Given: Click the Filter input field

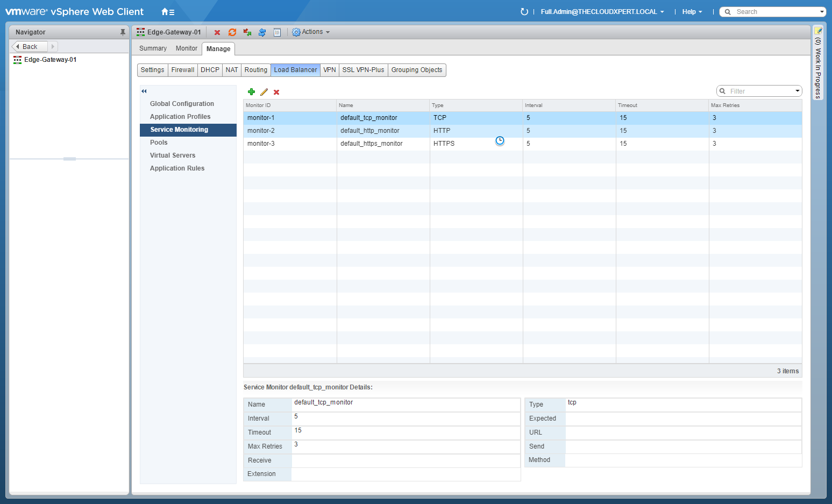Looking at the screenshot, I should coord(760,91).
